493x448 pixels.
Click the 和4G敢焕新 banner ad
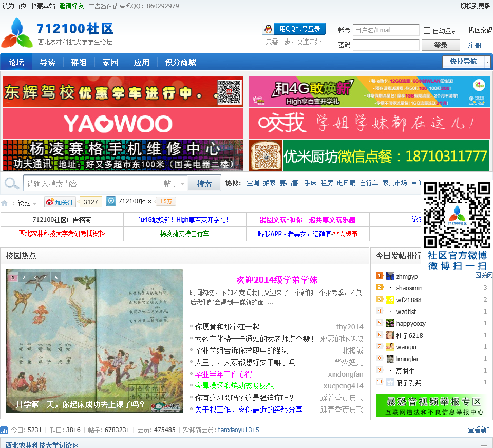(x=369, y=92)
